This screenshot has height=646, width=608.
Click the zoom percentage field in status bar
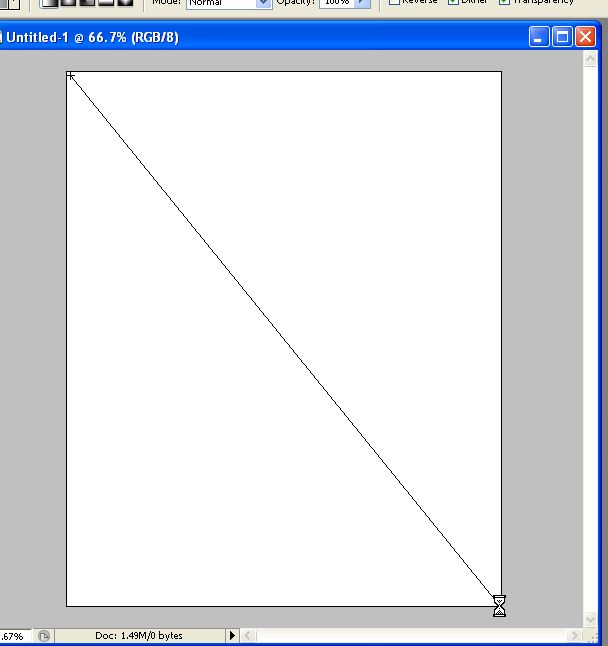pos(15,636)
